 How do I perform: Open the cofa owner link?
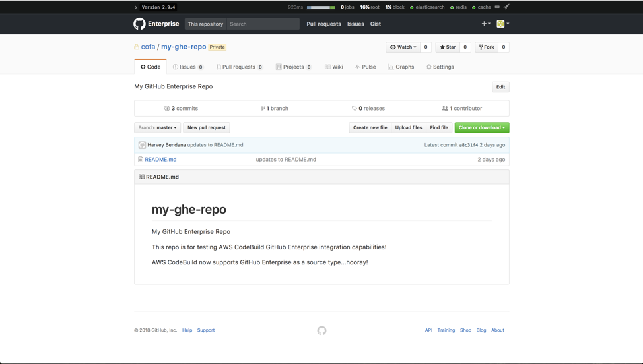(x=148, y=47)
